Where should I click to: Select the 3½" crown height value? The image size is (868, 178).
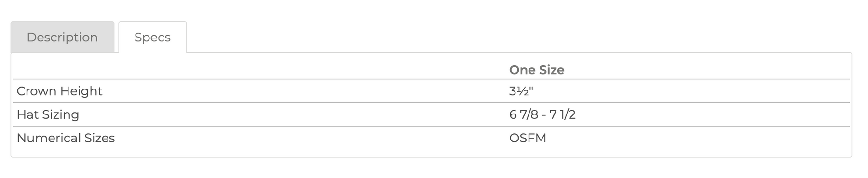(521, 91)
